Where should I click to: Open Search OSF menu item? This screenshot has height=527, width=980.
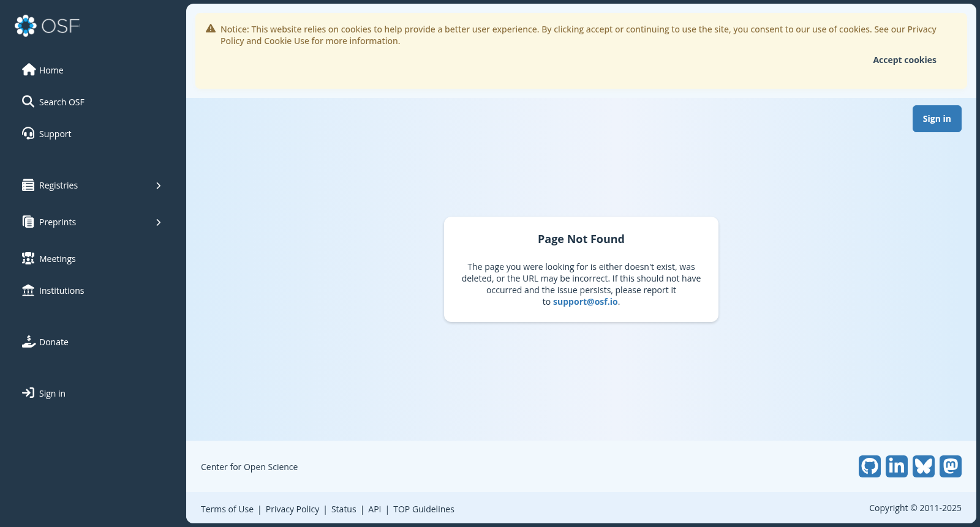pyautogui.click(x=62, y=102)
